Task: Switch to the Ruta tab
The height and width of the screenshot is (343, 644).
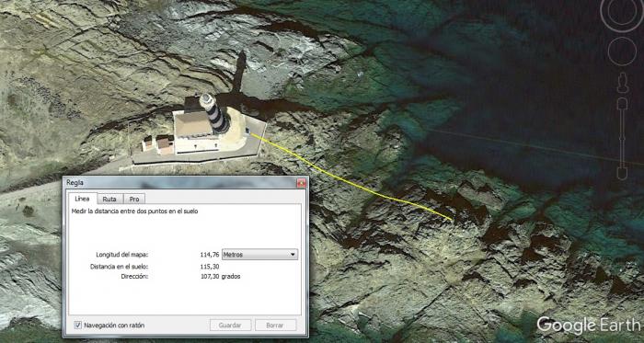Action: pyautogui.click(x=109, y=199)
